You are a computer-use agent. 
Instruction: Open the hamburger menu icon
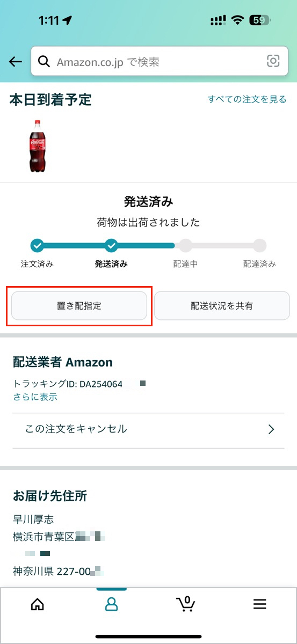coord(260,604)
